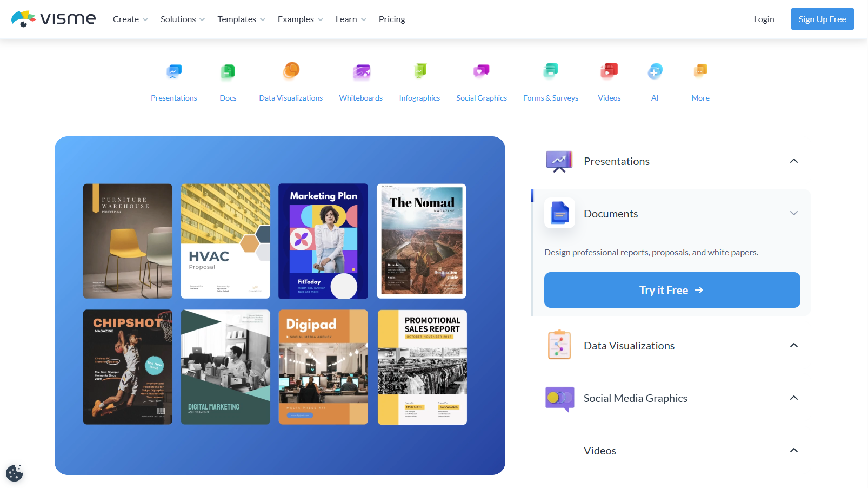
Task: Click the Videos text link under icons
Action: tap(609, 98)
